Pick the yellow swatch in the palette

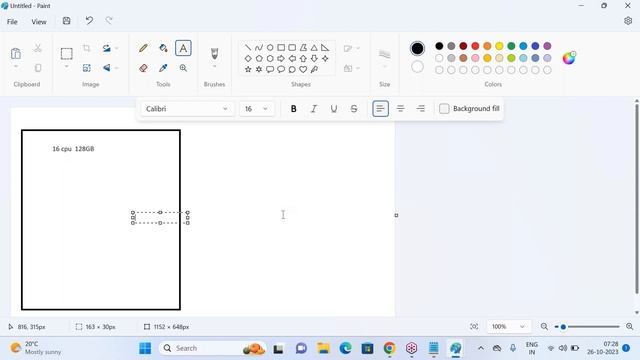click(499, 46)
